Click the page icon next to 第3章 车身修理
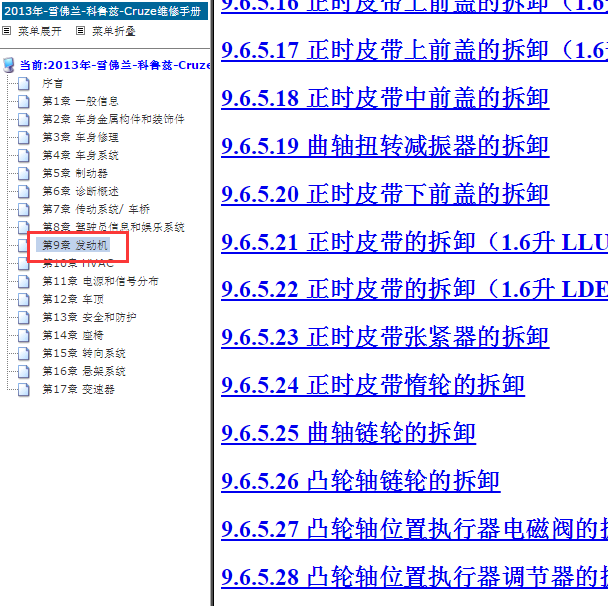Viewport: 608px width, 606px height. click(24, 137)
